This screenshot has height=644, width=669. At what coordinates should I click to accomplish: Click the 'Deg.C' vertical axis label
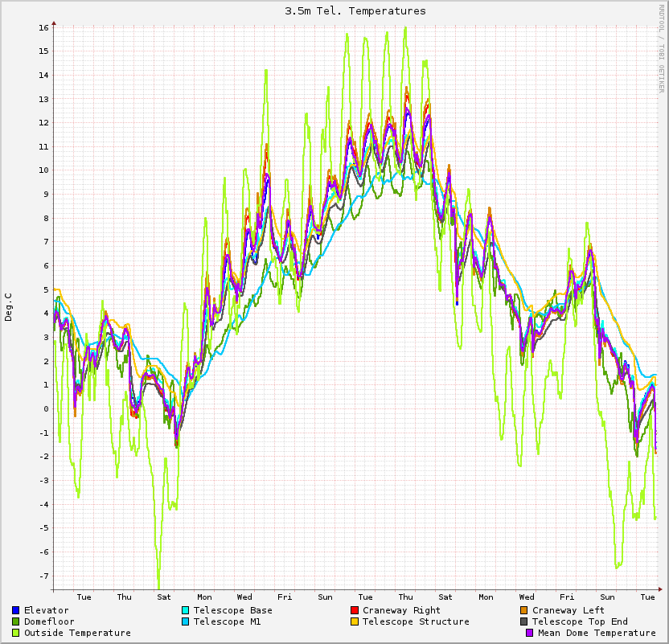pos(9,307)
